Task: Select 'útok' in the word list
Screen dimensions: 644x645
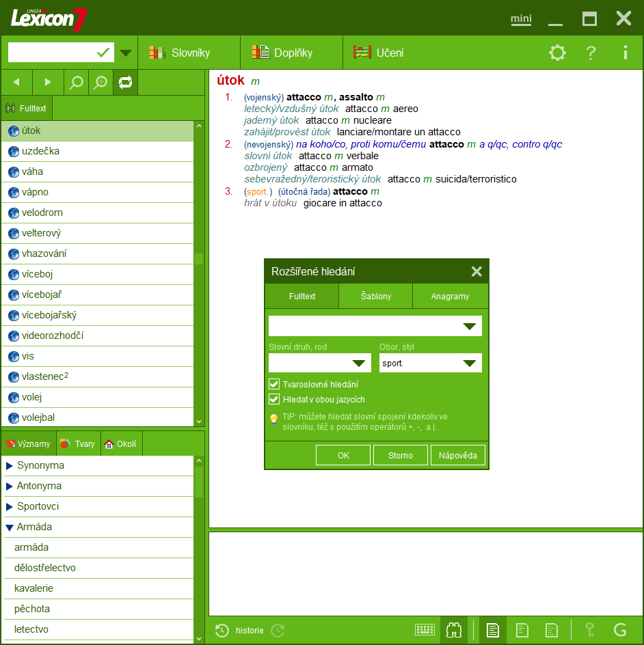Action: 98,131
